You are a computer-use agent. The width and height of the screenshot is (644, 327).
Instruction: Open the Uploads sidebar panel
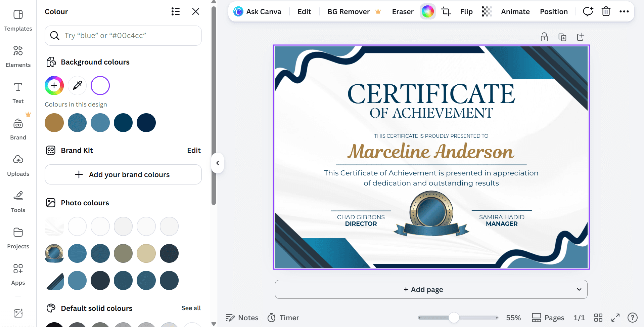coord(18,166)
